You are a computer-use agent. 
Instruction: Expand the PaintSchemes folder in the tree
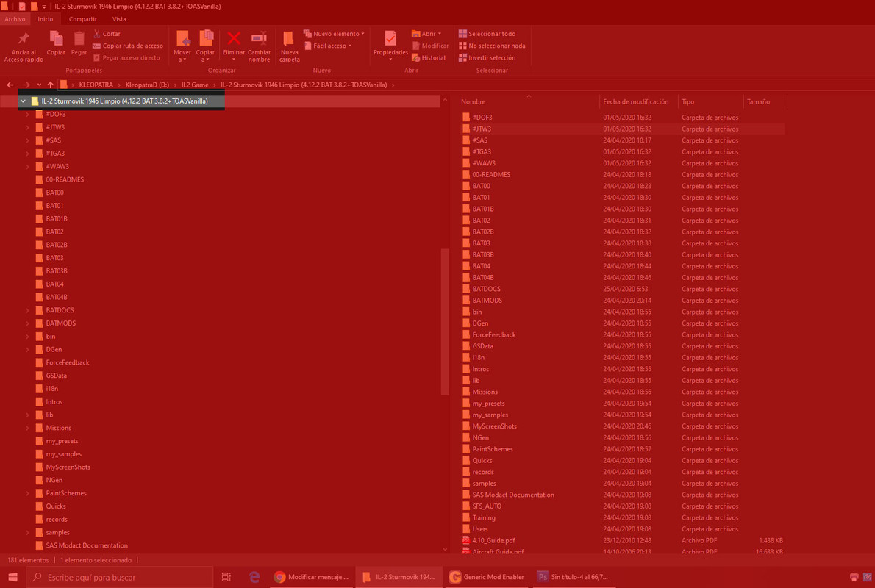(27, 493)
